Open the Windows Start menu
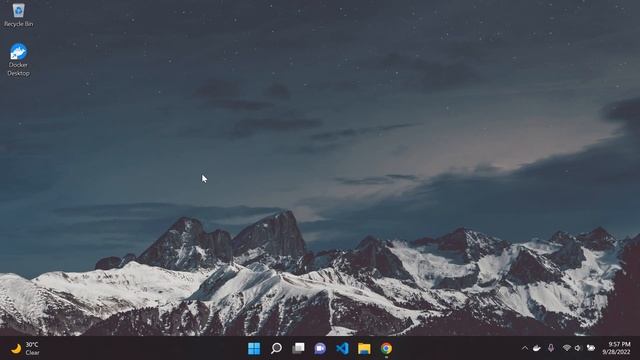This screenshot has width=640, height=360. coord(254,348)
